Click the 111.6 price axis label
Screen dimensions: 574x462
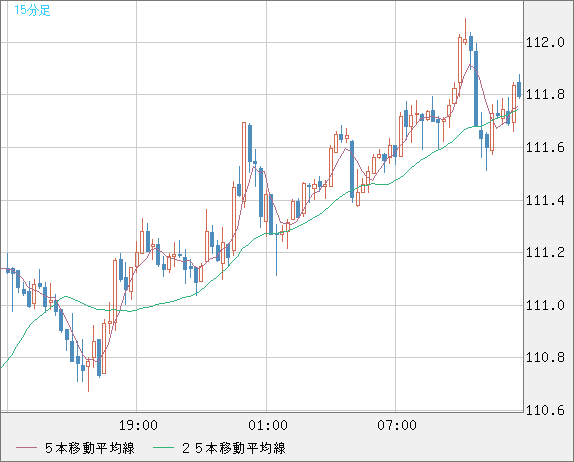tap(545, 148)
